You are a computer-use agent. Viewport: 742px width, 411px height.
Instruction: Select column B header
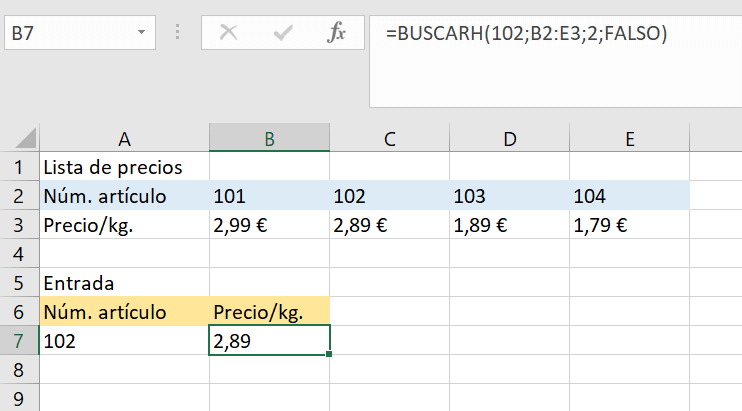tap(269, 139)
